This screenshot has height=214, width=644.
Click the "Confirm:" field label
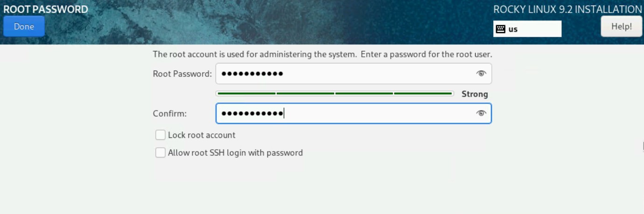tap(170, 113)
